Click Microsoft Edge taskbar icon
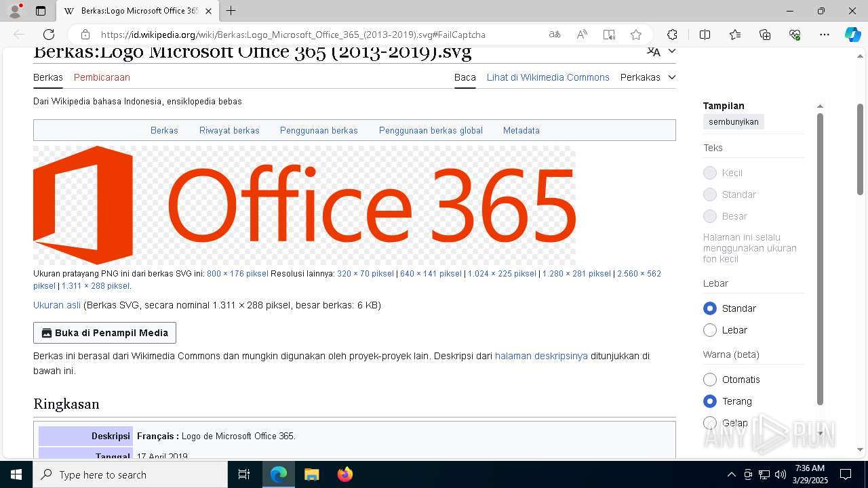 coord(279,474)
